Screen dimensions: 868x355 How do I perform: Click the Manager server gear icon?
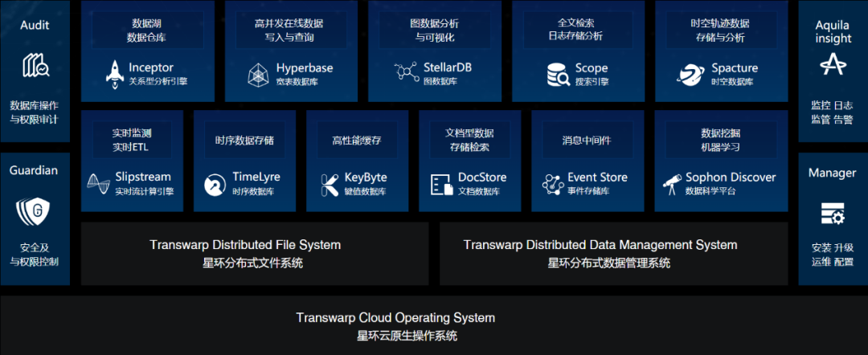[x=833, y=214]
